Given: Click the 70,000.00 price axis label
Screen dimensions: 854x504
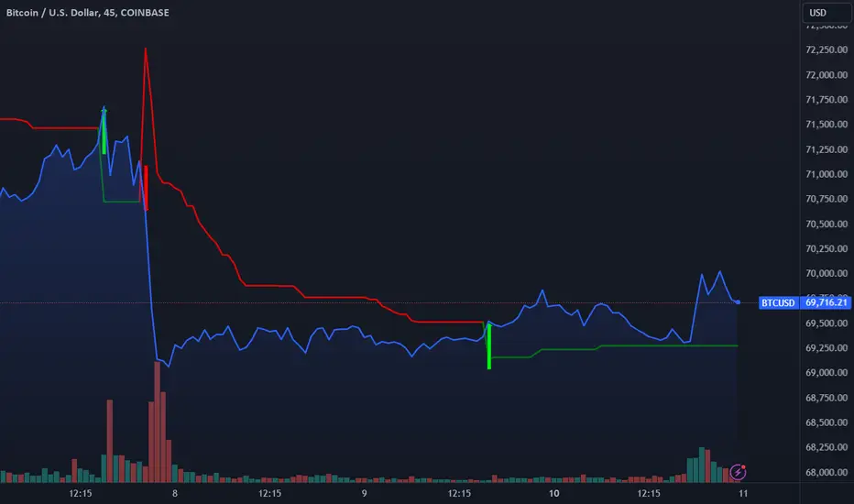Looking at the screenshot, I should click(827, 273).
